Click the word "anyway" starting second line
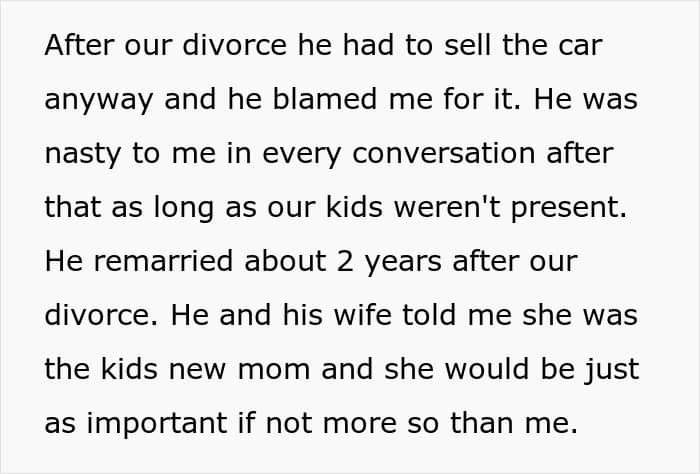The width and height of the screenshot is (700, 474). pyautogui.click(x=99, y=100)
